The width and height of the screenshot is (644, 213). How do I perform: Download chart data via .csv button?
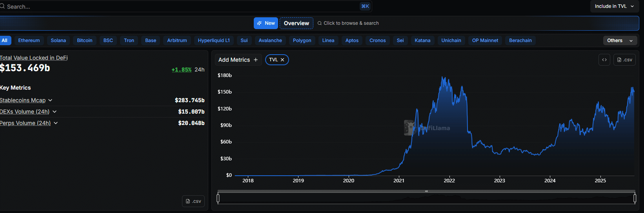click(625, 60)
